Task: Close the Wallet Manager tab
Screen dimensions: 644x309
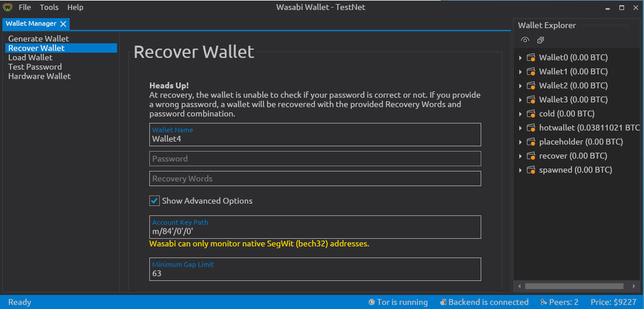Action: pyautogui.click(x=63, y=24)
